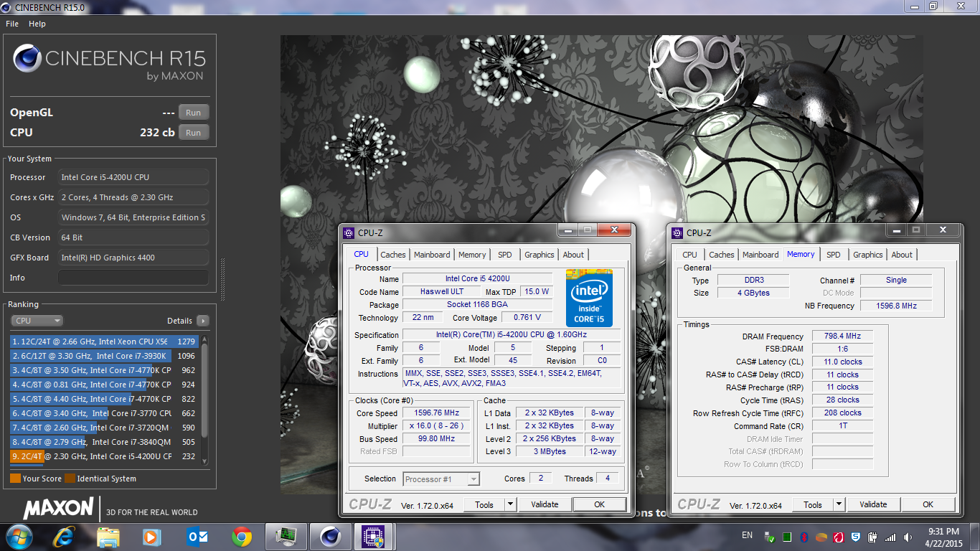Open Windows Explorer folder icon in taskbar
980x551 pixels.
point(108,537)
